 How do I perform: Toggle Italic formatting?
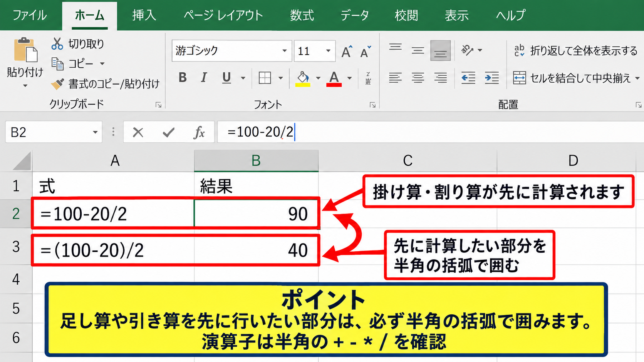(x=204, y=78)
